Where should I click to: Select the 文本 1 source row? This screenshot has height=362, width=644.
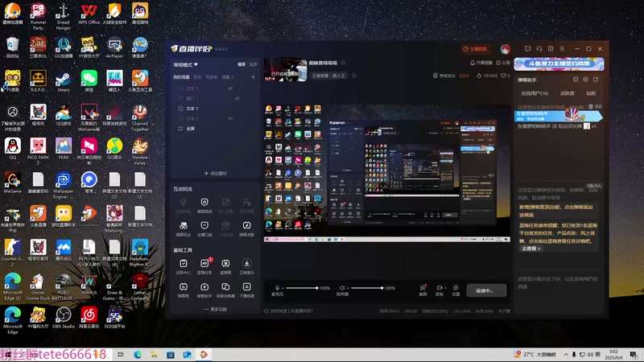click(217, 109)
